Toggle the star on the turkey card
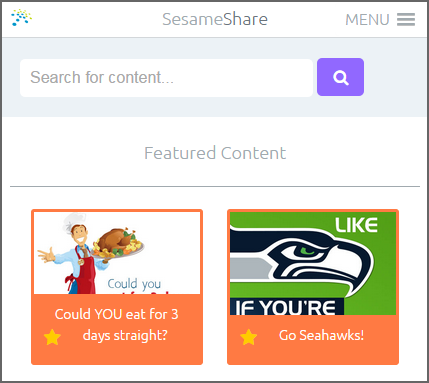The height and width of the screenshot is (383, 429). coord(52,337)
